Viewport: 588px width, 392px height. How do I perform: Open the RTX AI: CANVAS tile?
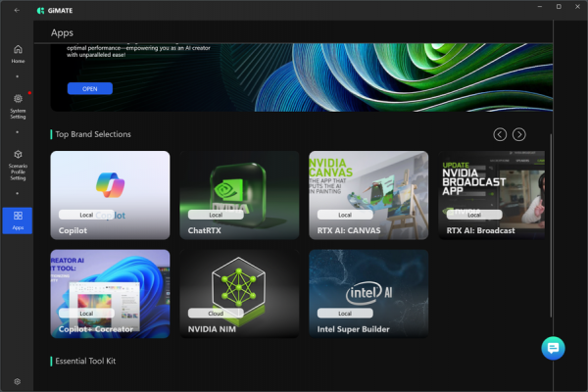click(x=368, y=195)
